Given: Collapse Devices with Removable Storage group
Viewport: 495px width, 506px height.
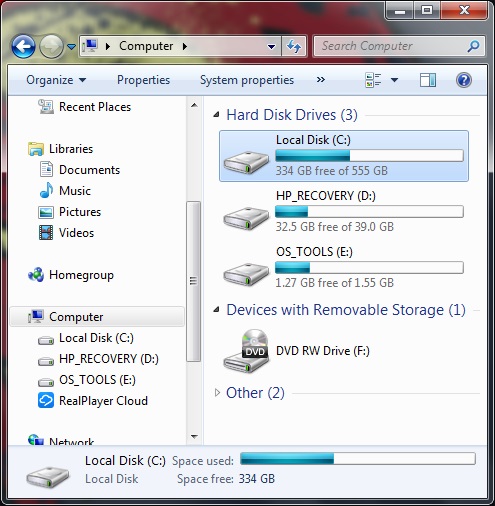Looking at the screenshot, I should (x=217, y=310).
